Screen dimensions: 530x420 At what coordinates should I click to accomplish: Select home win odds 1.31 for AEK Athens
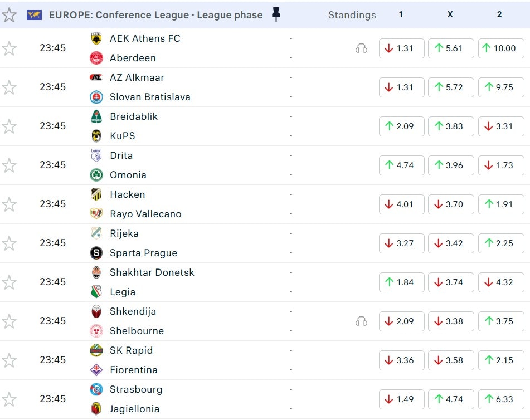(401, 48)
